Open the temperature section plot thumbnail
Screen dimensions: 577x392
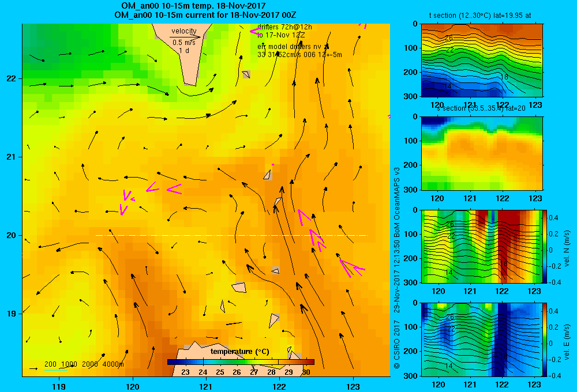point(482,61)
